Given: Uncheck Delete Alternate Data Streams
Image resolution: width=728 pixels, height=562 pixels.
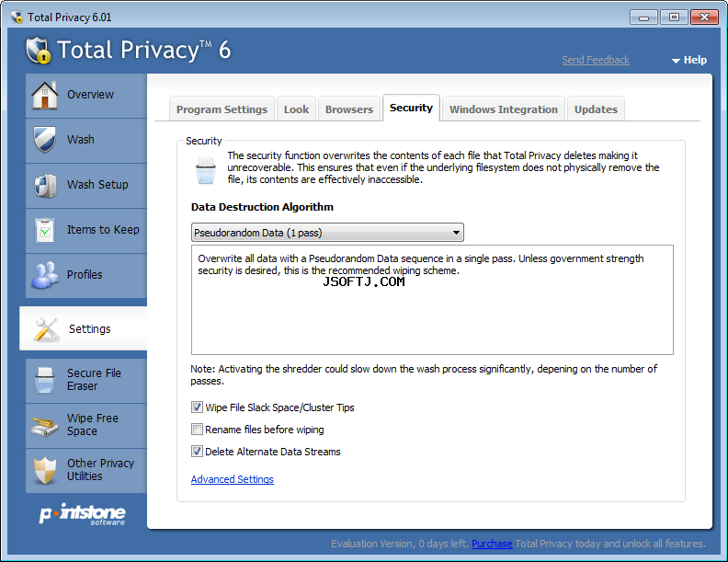Looking at the screenshot, I should tap(198, 452).
